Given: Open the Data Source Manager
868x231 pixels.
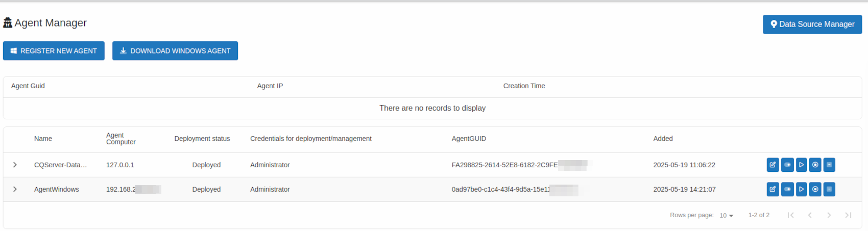Looking at the screenshot, I should 812,24.
